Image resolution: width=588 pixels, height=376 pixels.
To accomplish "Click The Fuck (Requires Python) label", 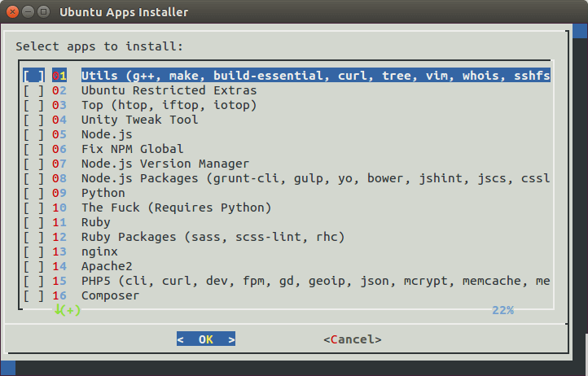I will coord(176,208).
